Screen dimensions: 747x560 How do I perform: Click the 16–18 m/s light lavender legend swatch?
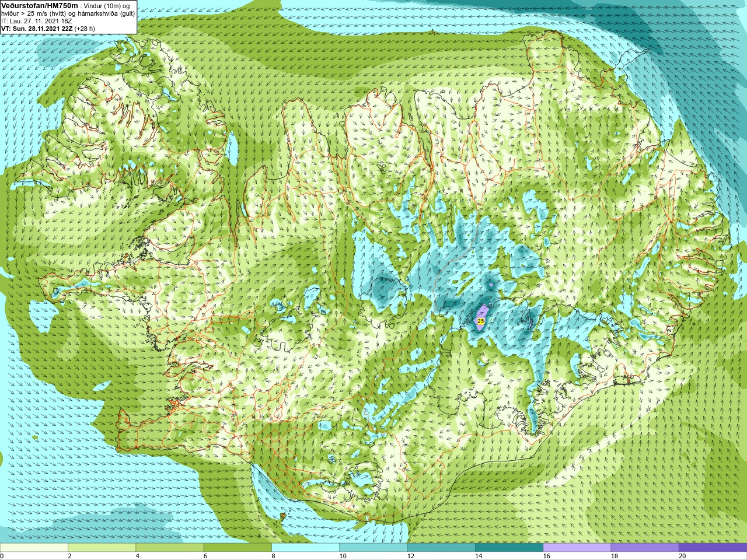click(x=577, y=548)
